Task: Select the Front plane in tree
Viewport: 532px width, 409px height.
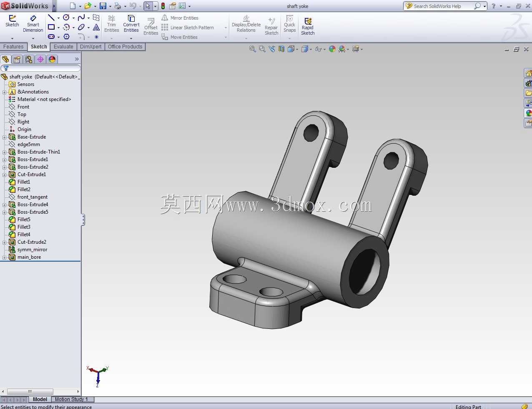Action: point(23,107)
